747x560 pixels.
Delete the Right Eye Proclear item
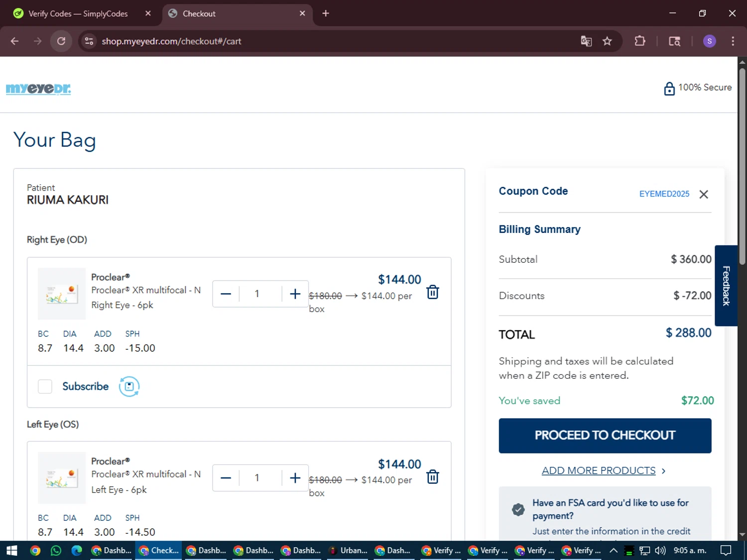(x=433, y=292)
